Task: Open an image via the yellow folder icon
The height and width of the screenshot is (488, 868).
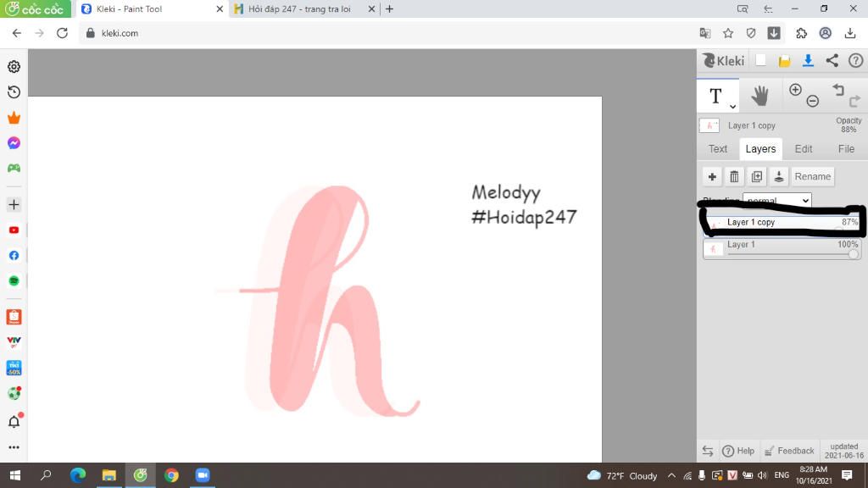Action: coord(784,61)
